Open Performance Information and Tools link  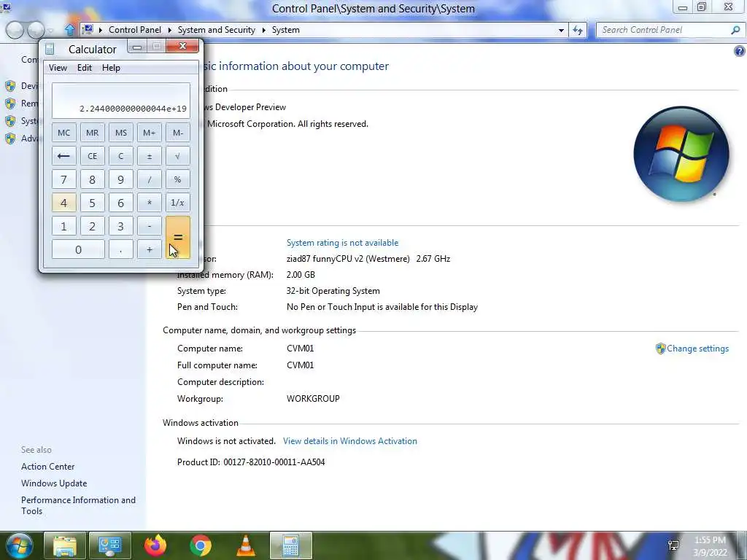[x=78, y=505]
